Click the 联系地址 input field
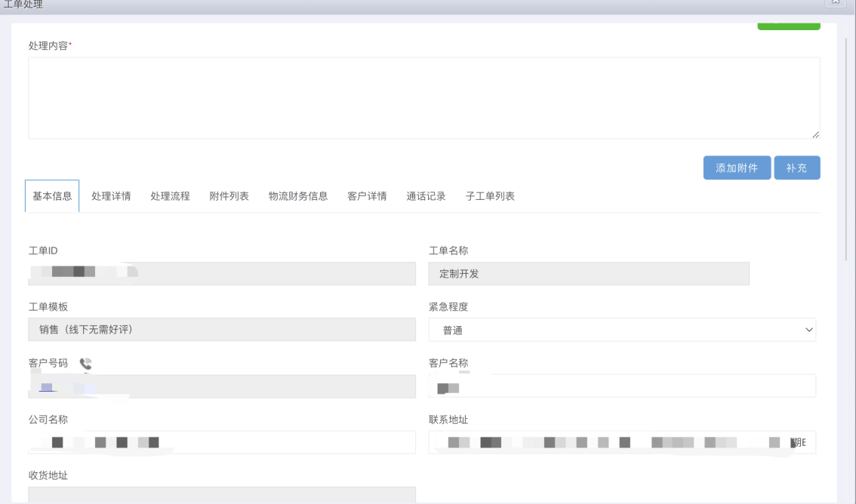This screenshot has height=504, width=856. pos(622,442)
